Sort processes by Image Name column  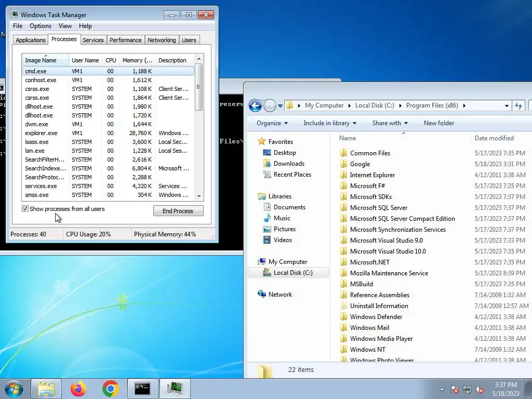[x=46, y=60]
